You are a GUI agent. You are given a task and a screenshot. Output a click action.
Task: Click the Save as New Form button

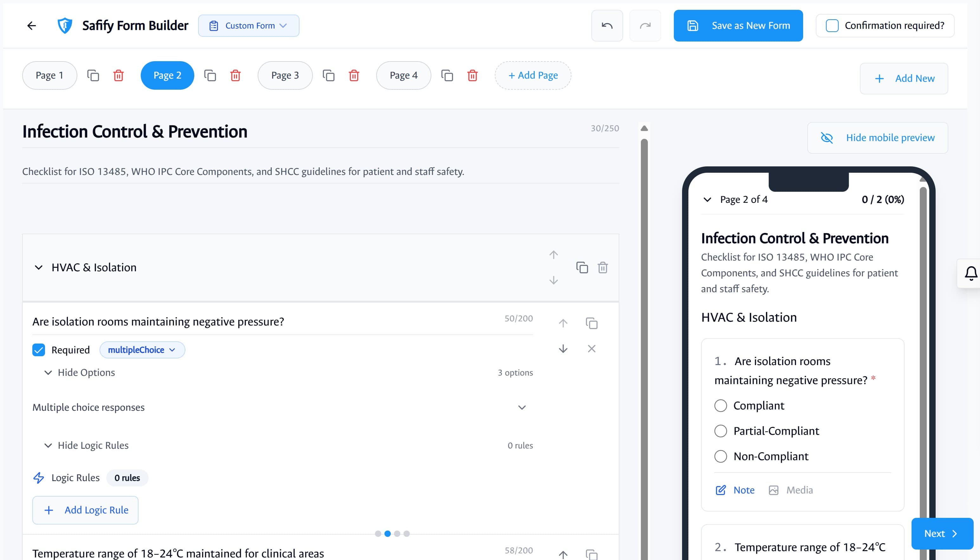pyautogui.click(x=738, y=25)
